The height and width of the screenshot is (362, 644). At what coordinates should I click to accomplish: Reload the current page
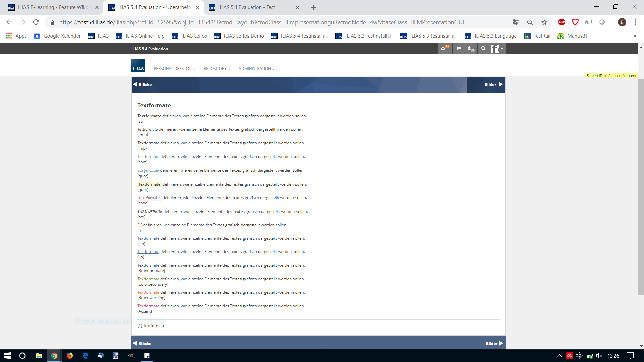coord(36,22)
